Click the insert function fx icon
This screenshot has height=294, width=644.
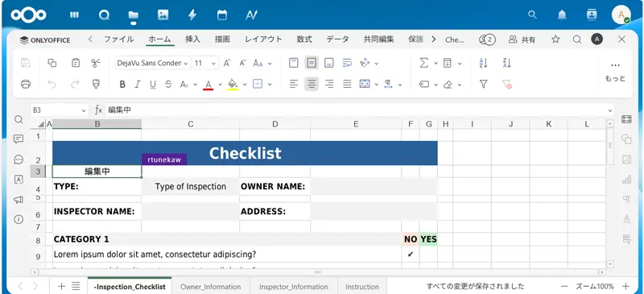[98, 110]
